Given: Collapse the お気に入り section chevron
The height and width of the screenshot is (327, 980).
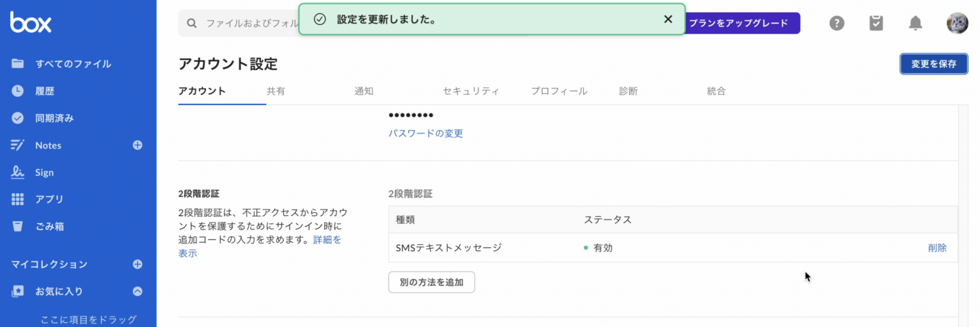Looking at the screenshot, I should click(x=137, y=291).
